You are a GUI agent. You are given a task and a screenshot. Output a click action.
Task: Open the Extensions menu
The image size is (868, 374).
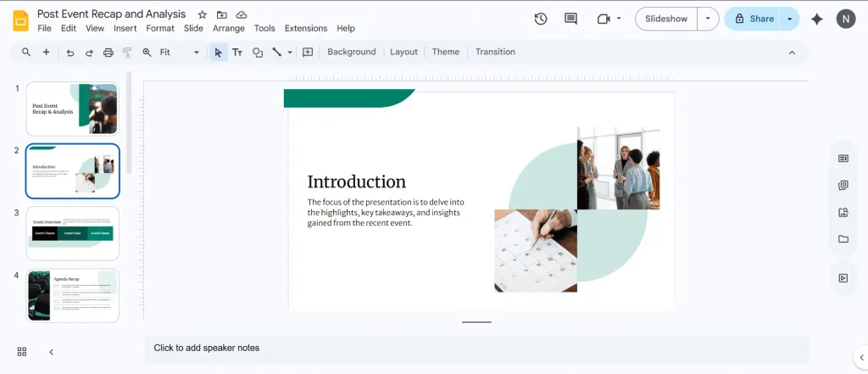coord(305,28)
